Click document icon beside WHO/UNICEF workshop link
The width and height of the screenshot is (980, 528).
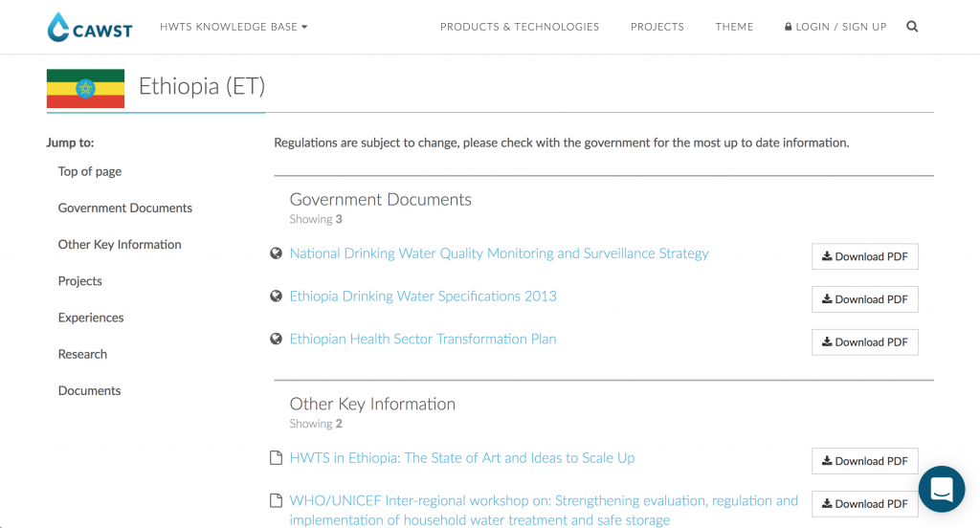(276, 500)
